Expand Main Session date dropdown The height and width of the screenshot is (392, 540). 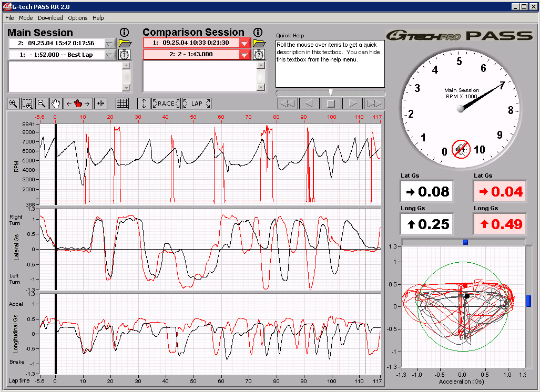click(110, 44)
